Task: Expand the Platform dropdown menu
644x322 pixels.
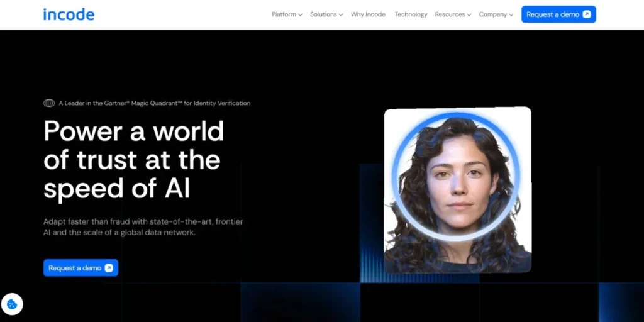Action: (x=287, y=14)
